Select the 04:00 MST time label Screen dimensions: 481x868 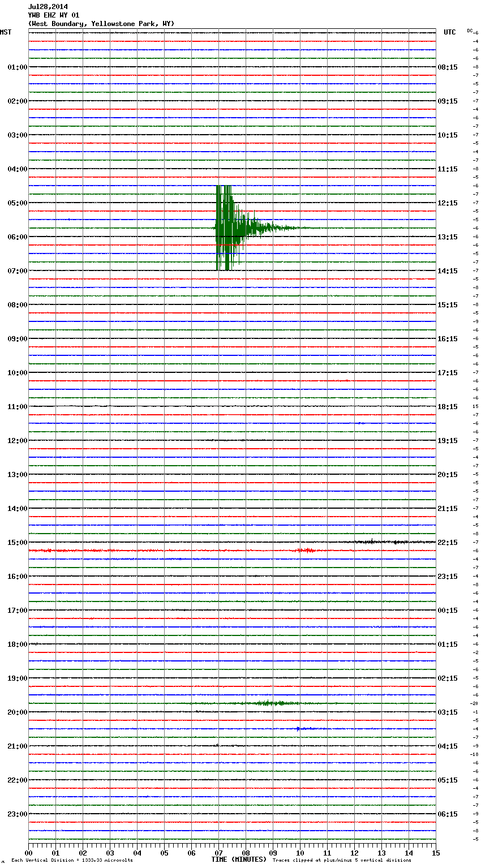click(x=18, y=169)
